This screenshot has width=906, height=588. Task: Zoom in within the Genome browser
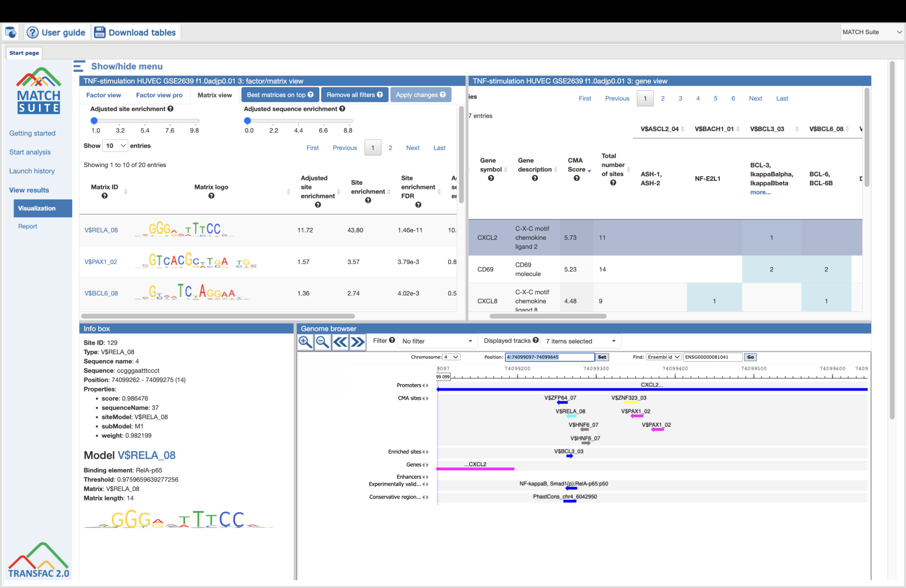click(305, 341)
